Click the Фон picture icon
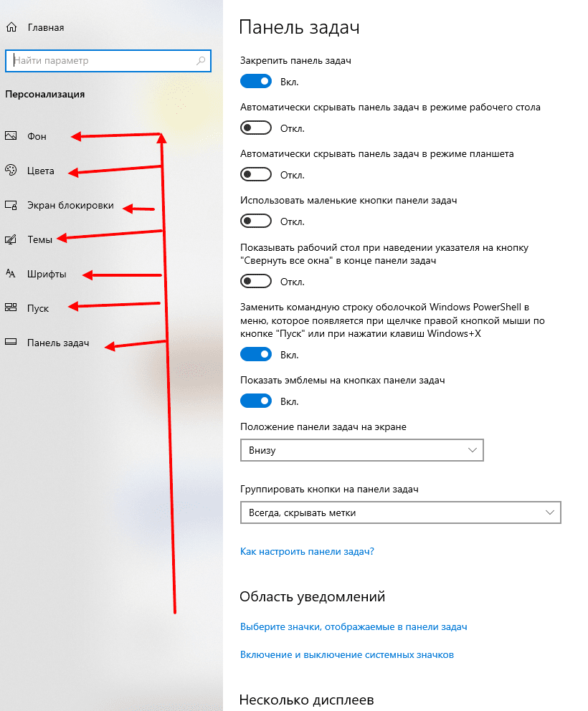 coord(11,135)
